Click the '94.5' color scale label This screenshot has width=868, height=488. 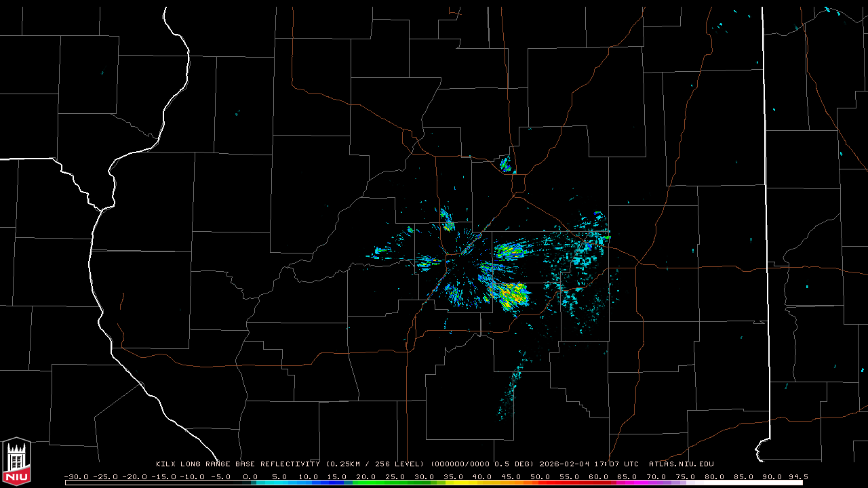tap(798, 477)
